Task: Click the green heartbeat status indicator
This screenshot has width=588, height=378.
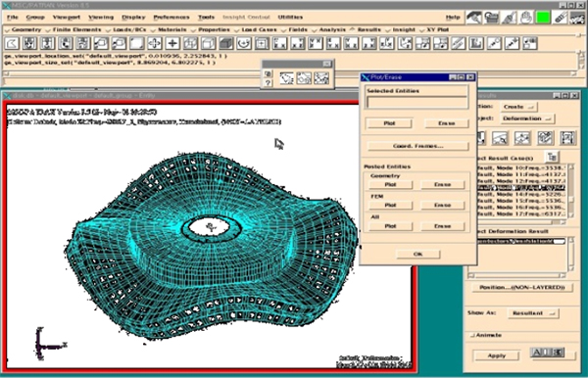Action: 543,18
